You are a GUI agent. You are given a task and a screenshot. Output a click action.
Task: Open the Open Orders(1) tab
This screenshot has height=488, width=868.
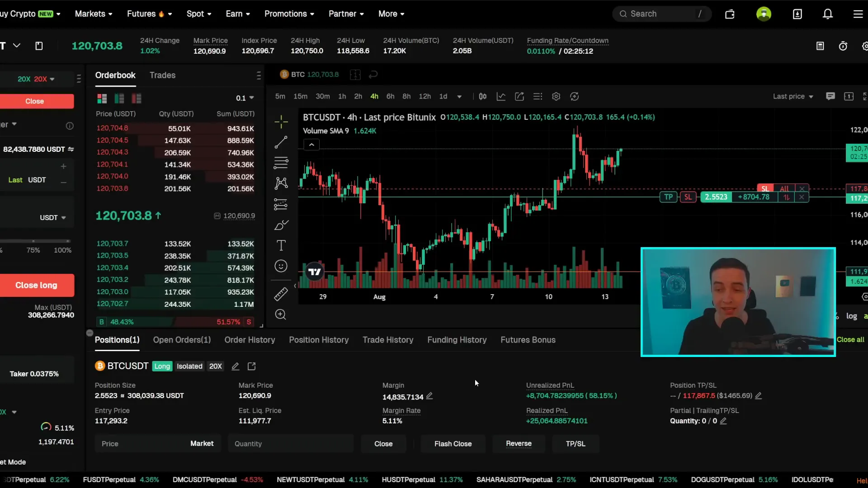(182, 340)
